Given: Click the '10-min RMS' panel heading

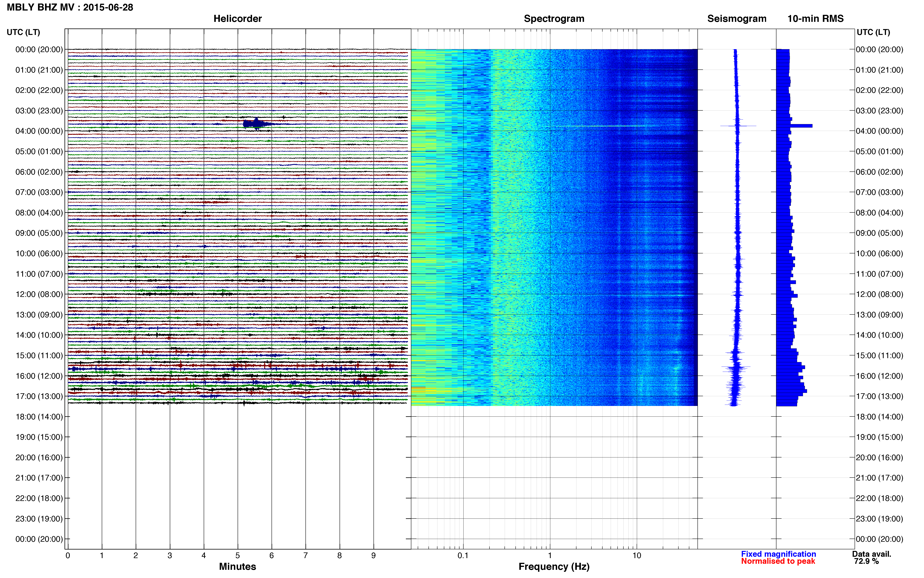Looking at the screenshot, I should coord(816,19).
